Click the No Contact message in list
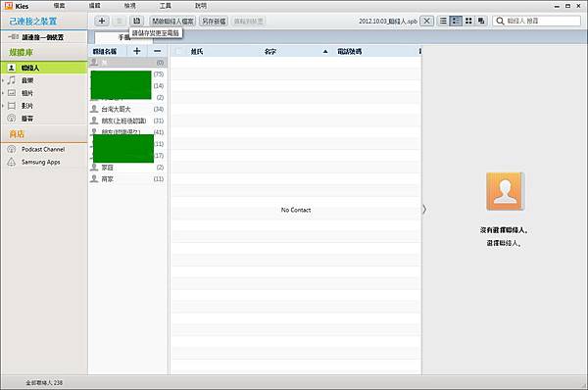588x390 pixels. (296, 210)
